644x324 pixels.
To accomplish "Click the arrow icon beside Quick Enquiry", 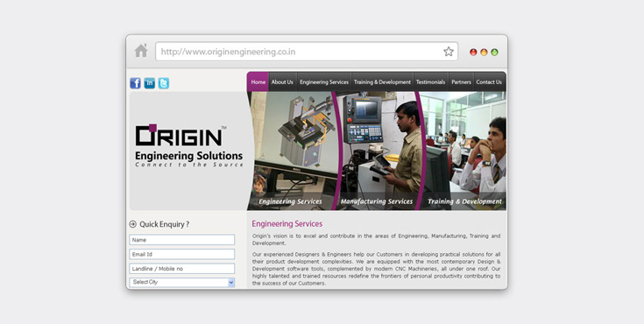I will point(132,224).
